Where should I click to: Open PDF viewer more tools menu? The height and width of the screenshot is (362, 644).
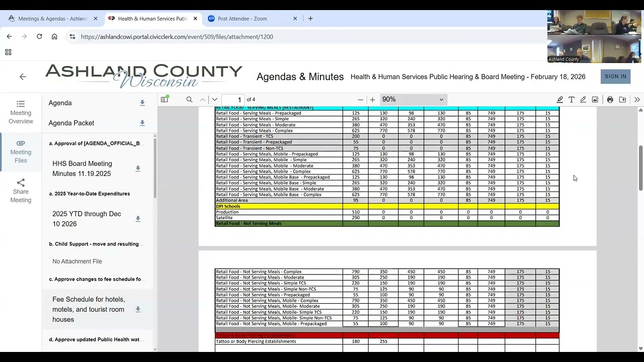637,100
